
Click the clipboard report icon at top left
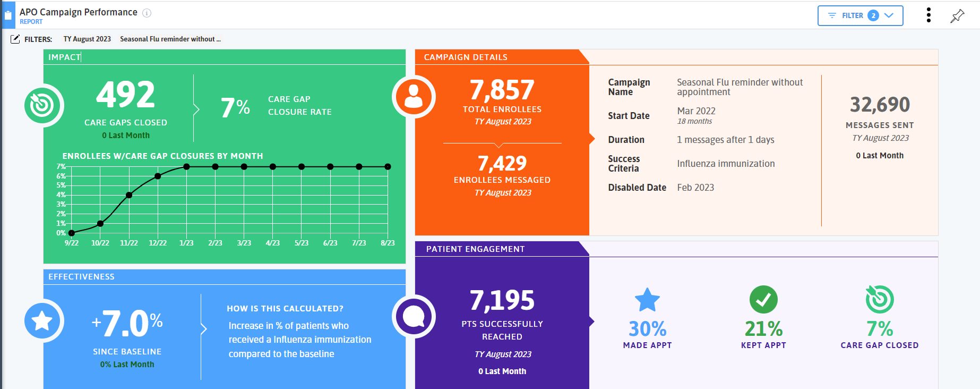pyautogui.click(x=8, y=15)
